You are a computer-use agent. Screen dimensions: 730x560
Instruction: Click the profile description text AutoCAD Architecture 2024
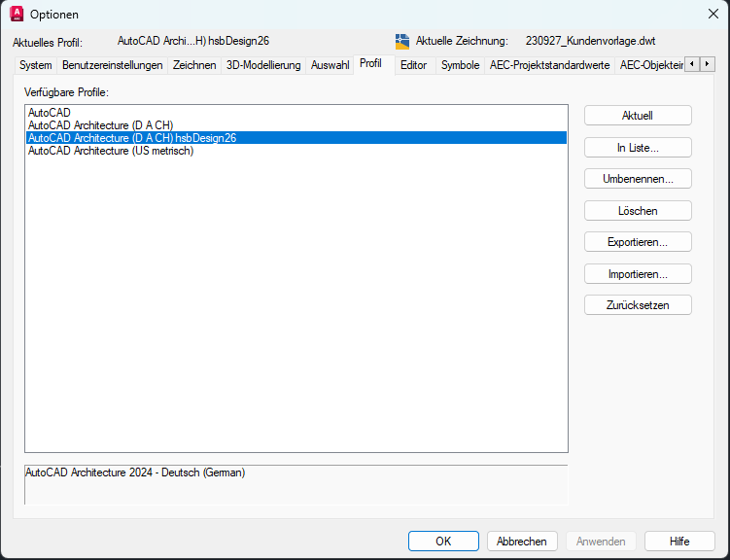[x=135, y=472]
